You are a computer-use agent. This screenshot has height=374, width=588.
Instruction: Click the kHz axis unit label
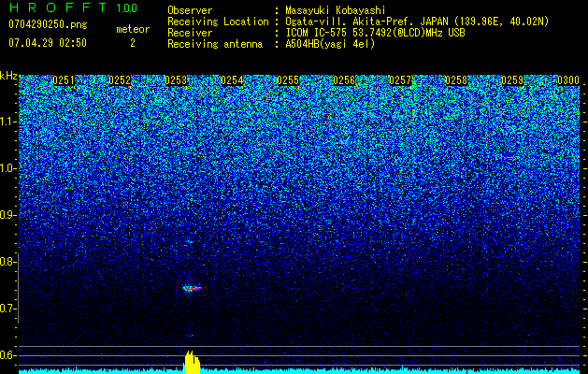[8, 76]
